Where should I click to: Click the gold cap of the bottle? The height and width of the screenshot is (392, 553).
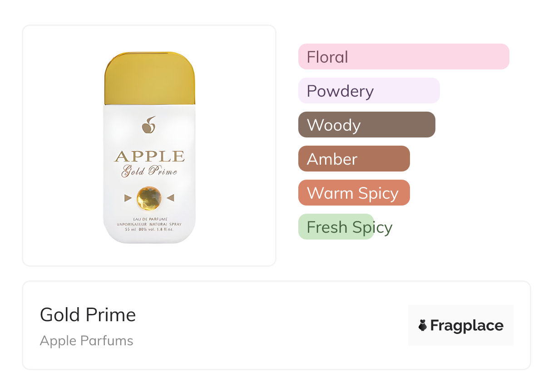(x=149, y=78)
